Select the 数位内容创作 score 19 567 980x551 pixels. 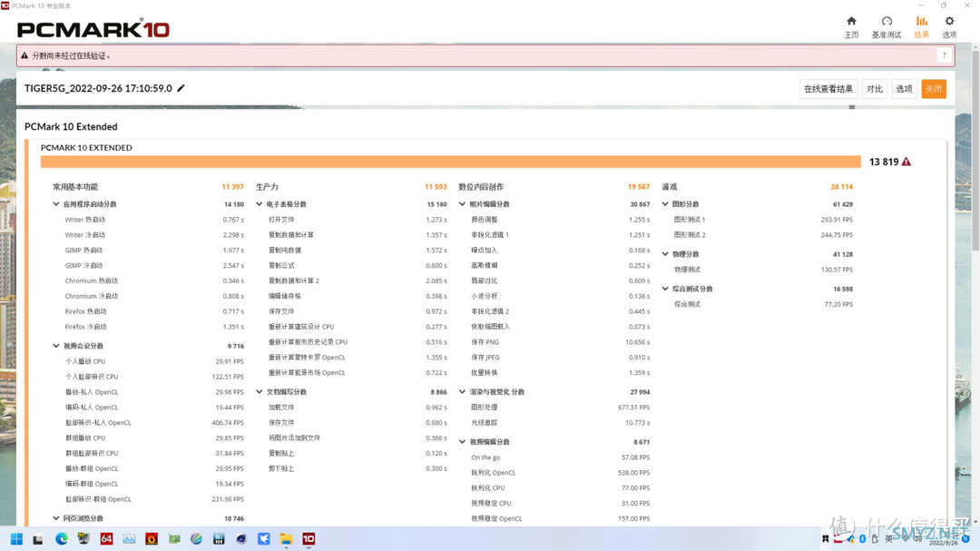[638, 187]
